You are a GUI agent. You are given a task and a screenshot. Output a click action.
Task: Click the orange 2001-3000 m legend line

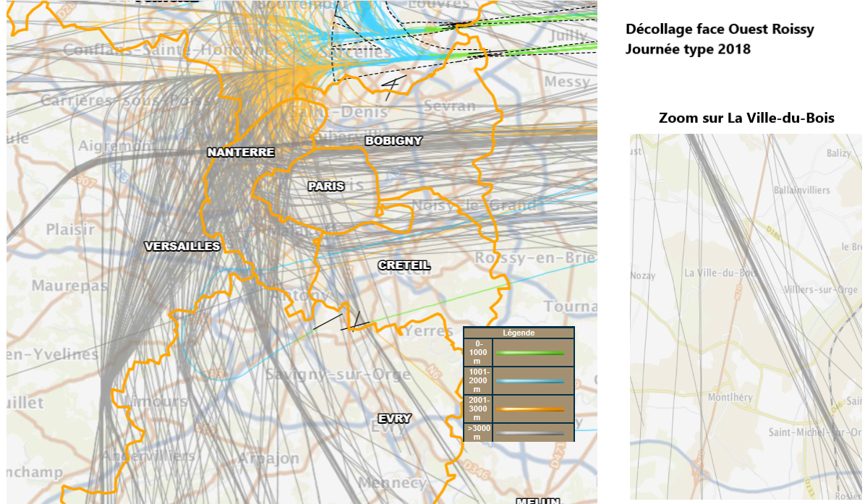(x=529, y=409)
